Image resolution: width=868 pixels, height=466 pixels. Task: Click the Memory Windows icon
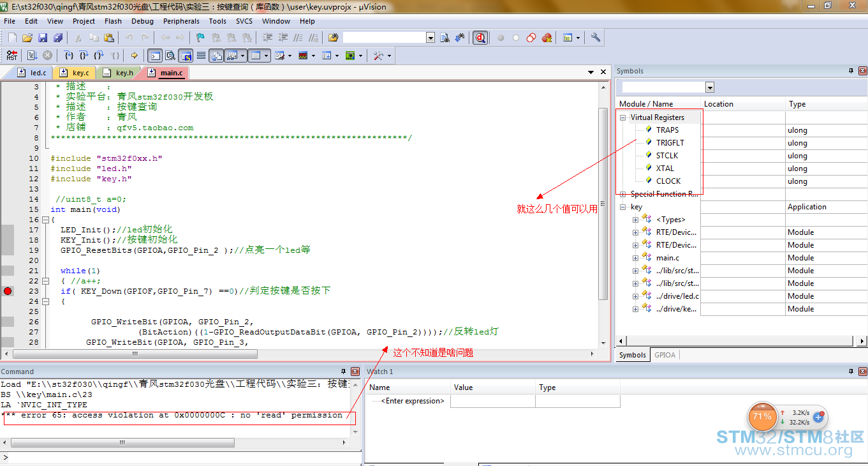pyautogui.click(x=255, y=56)
